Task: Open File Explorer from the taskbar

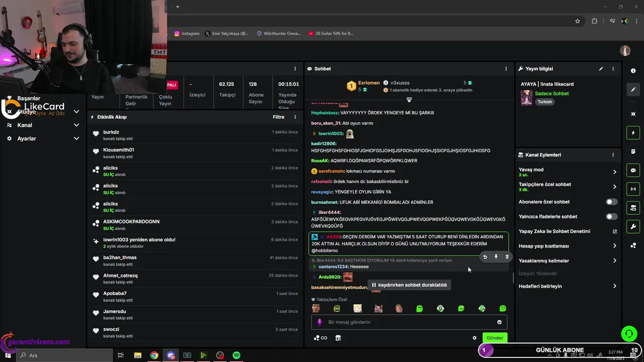Action: coord(137,355)
